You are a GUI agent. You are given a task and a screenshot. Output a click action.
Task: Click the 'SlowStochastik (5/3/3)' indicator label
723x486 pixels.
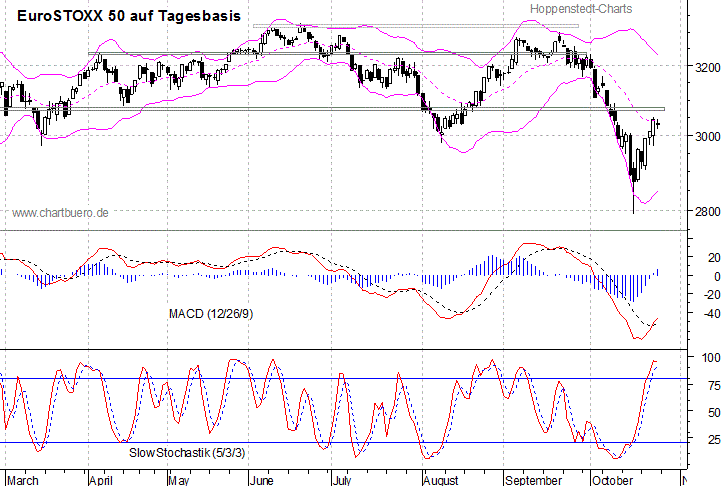point(187,453)
